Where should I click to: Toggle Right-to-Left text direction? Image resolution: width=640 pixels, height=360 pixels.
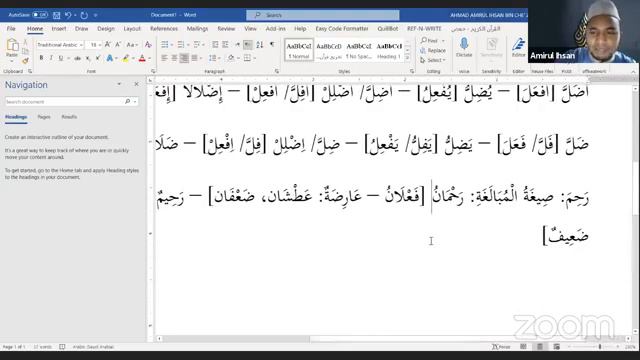coord(248,44)
